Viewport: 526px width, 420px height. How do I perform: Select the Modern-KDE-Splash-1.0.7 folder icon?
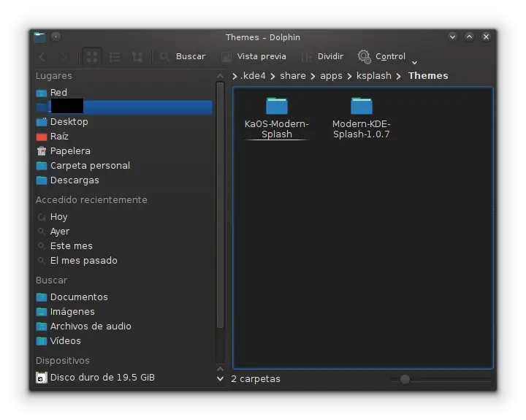tap(362, 106)
